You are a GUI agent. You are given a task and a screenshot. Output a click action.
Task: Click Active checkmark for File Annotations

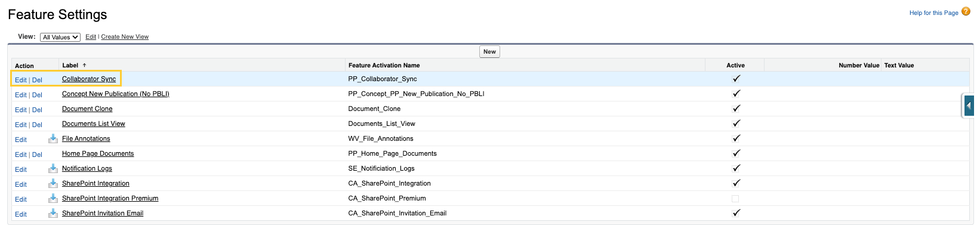pos(736,138)
